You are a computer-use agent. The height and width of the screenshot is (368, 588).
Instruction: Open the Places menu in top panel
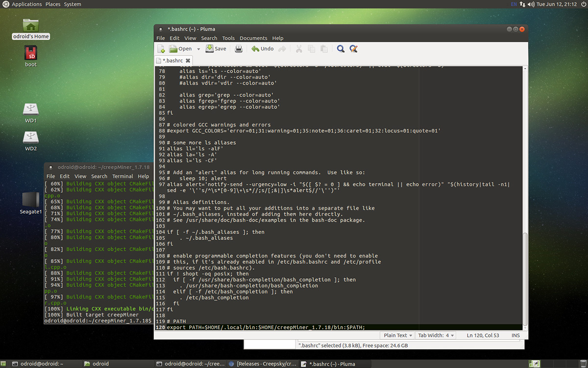coord(53,4)
